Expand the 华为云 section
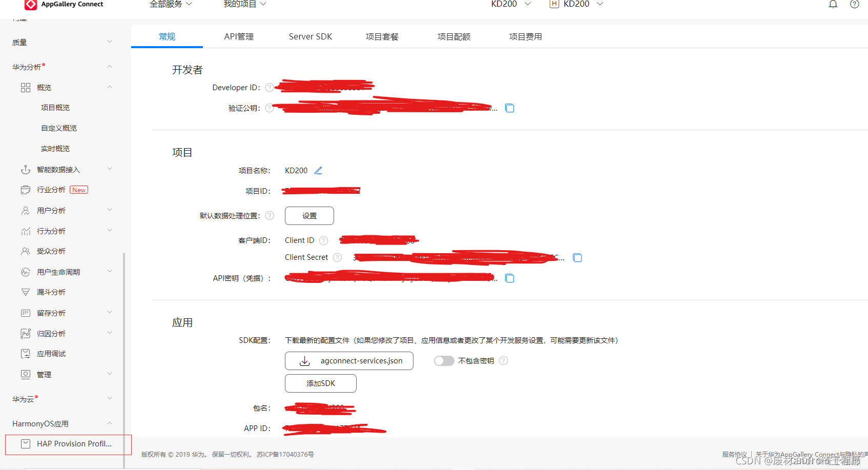The height and width of the screenshot is (470, 868). tap(109, 399)
